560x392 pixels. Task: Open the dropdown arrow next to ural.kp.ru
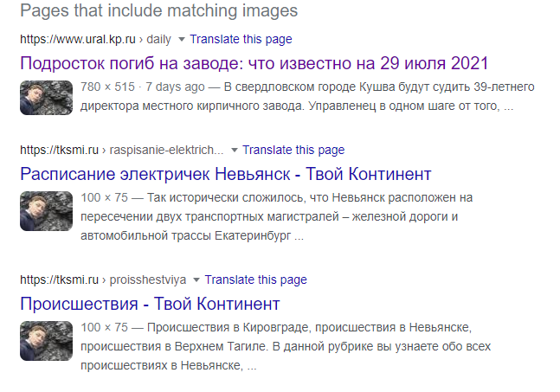point(181,40)
